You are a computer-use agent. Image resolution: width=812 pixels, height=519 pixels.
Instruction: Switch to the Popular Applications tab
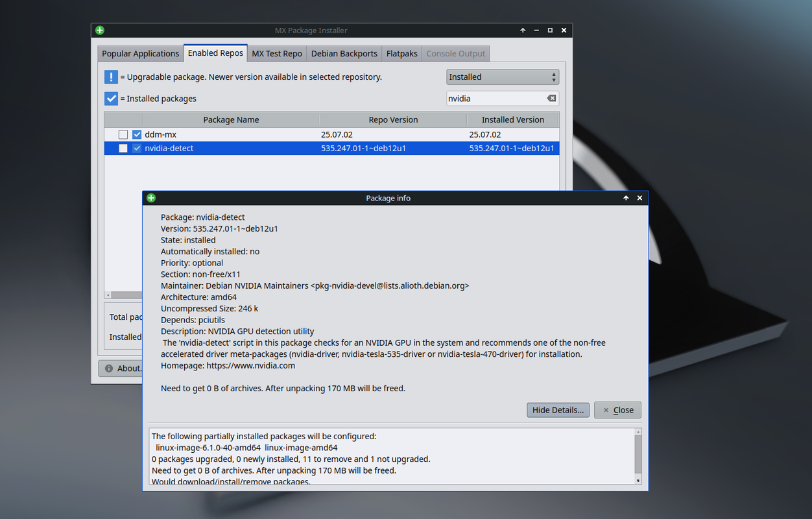141,53
